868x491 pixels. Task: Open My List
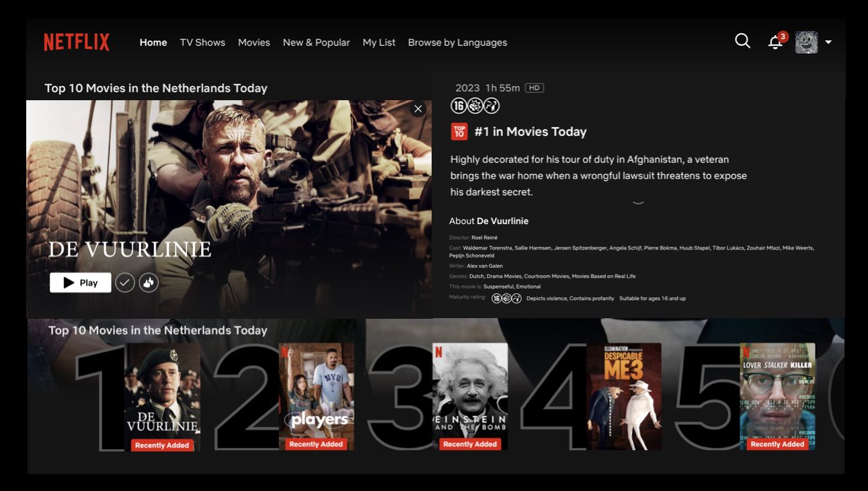pos(379,42)
